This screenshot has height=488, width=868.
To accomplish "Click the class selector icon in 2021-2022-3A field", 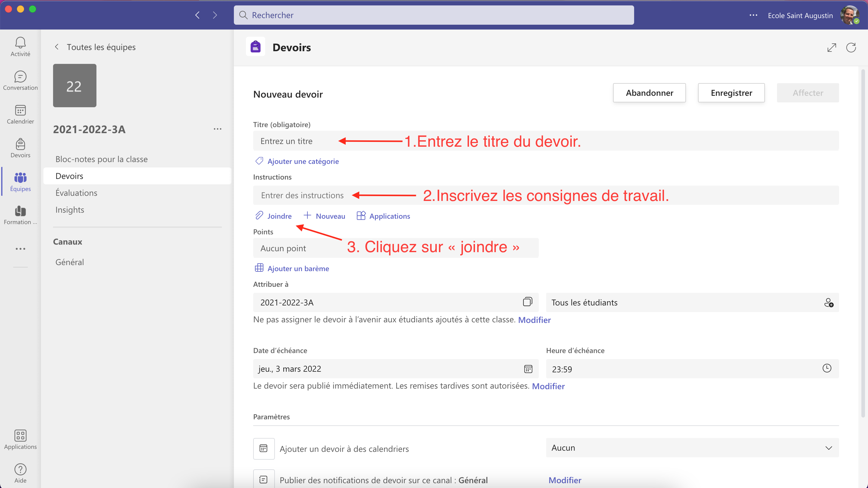I will (528, 302).
